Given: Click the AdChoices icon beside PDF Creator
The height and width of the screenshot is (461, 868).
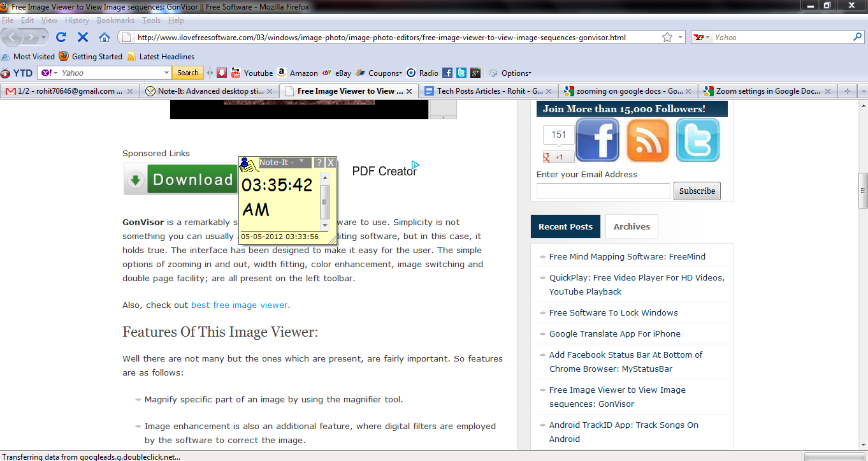Looking at the screenshot, I should click(x=415, y=165).
